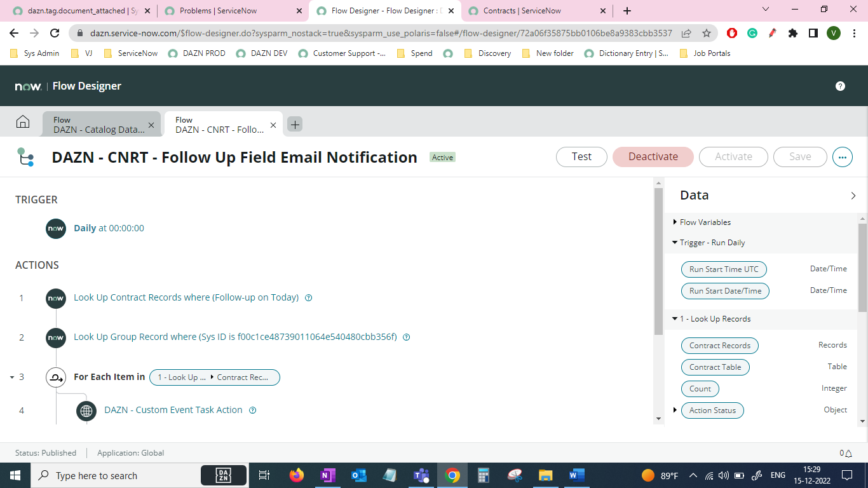
Task: Switch to Problems | ServiceNow browser tab
Action: 233,11
